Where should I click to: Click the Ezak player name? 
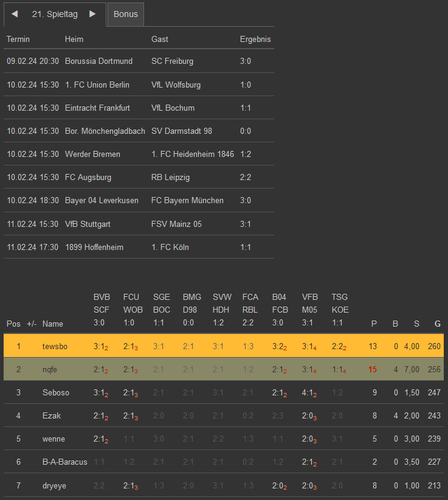click(52, 415)
